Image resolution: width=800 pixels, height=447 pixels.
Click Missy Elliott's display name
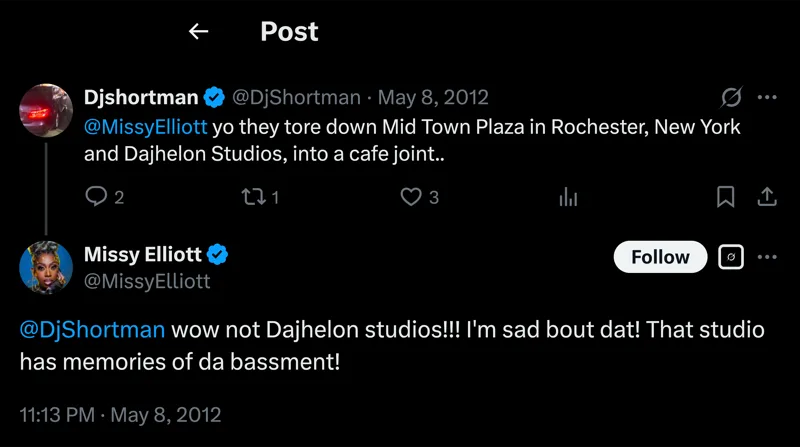click(x=145, y=256)
